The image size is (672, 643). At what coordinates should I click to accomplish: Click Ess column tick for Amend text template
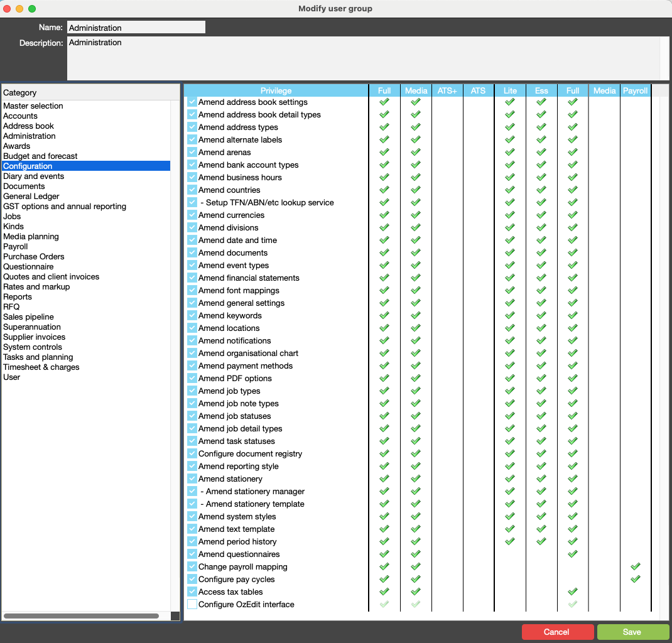pyautogui.click(x=541, y=529)
